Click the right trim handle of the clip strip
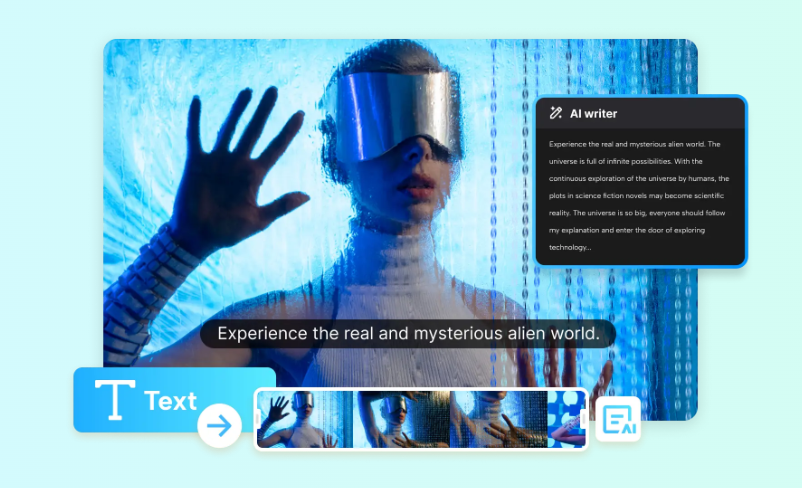Image resolution: width=802 pixels, height=488 pixels. 584,419
